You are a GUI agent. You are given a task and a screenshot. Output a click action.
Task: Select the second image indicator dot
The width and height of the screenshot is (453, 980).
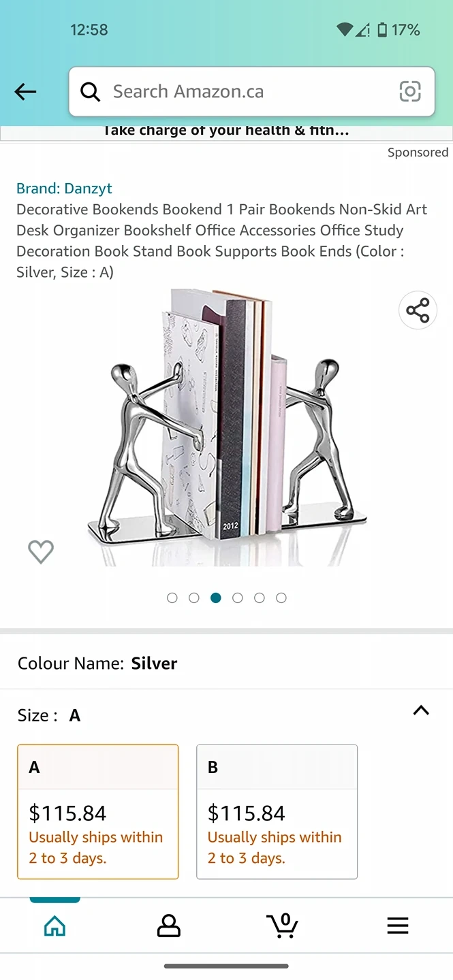194,598
